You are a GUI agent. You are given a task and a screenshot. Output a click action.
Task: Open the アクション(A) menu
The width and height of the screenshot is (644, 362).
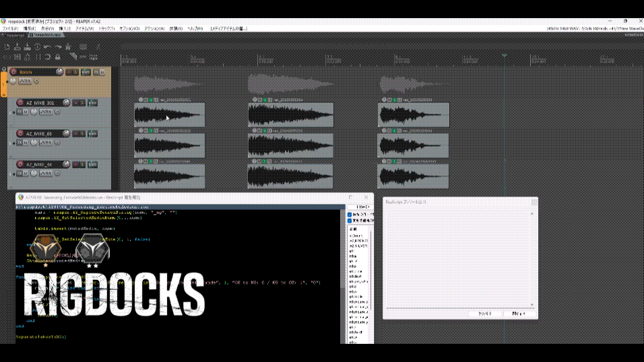154,29
